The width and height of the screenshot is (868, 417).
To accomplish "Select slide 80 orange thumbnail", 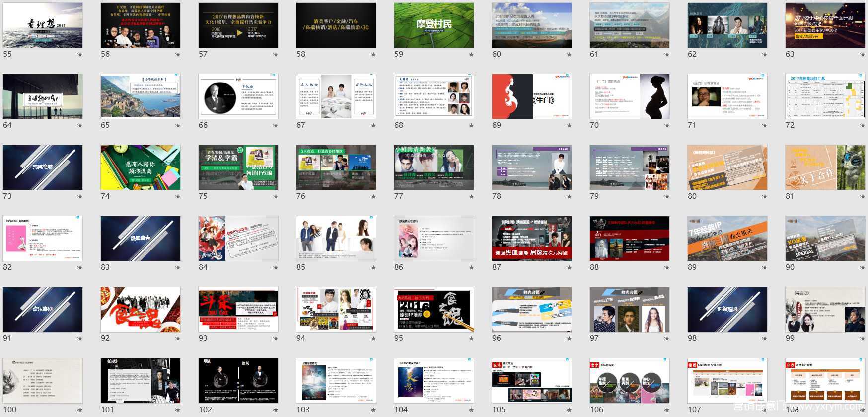I will coord(727,167).
